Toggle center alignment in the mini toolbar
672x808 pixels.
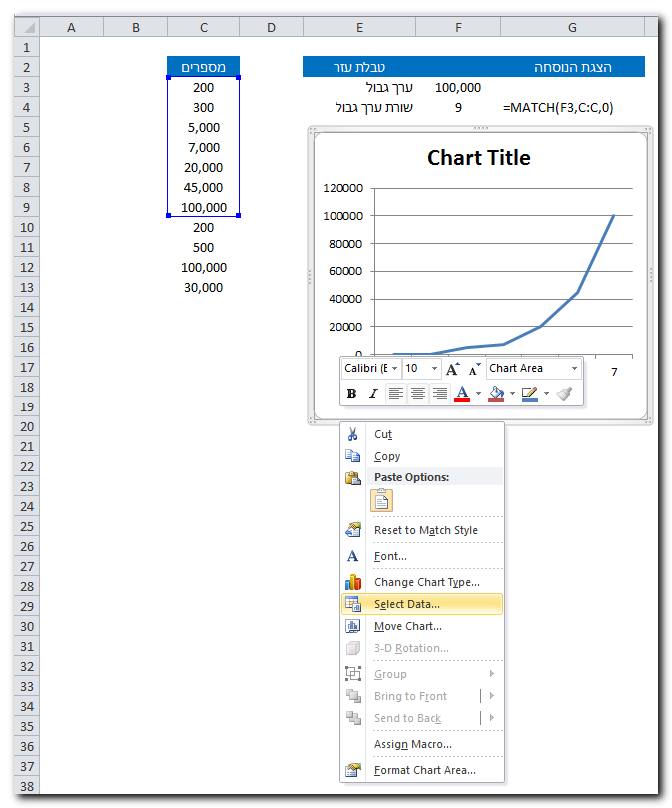pyautogui.click(x=417, y=394)
